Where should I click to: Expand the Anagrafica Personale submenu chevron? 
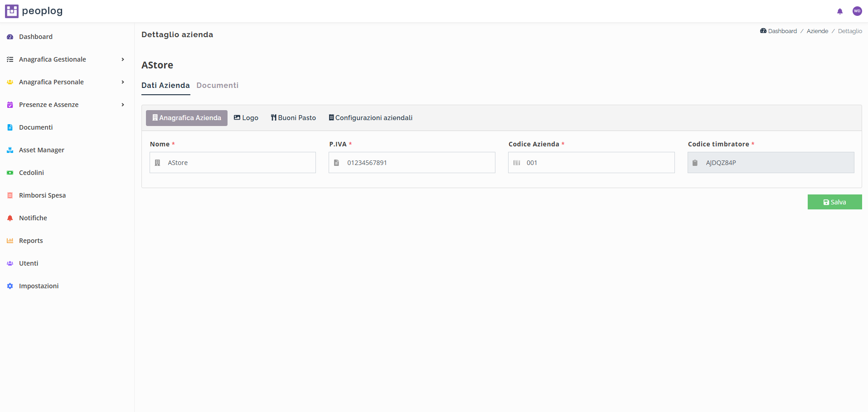[122, 82]
